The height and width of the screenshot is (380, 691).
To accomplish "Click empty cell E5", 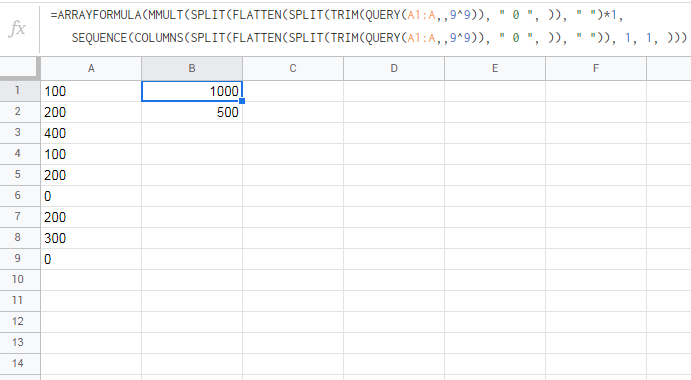I will 495,175.
